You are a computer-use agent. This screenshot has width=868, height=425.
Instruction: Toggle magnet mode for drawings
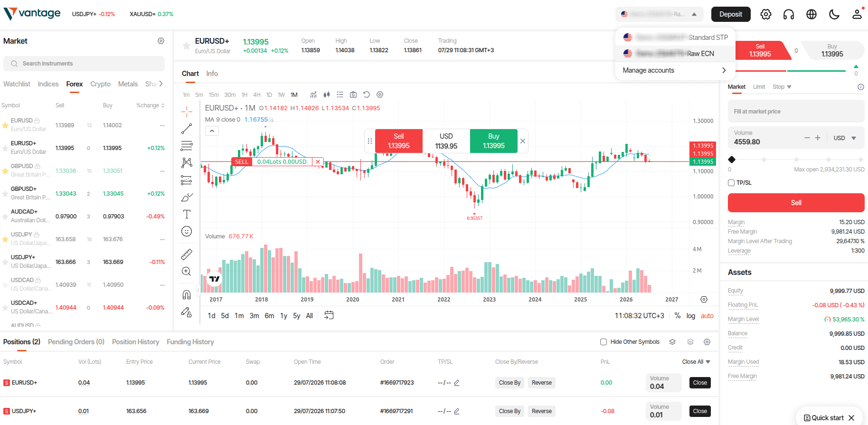(x=187, y=295)
